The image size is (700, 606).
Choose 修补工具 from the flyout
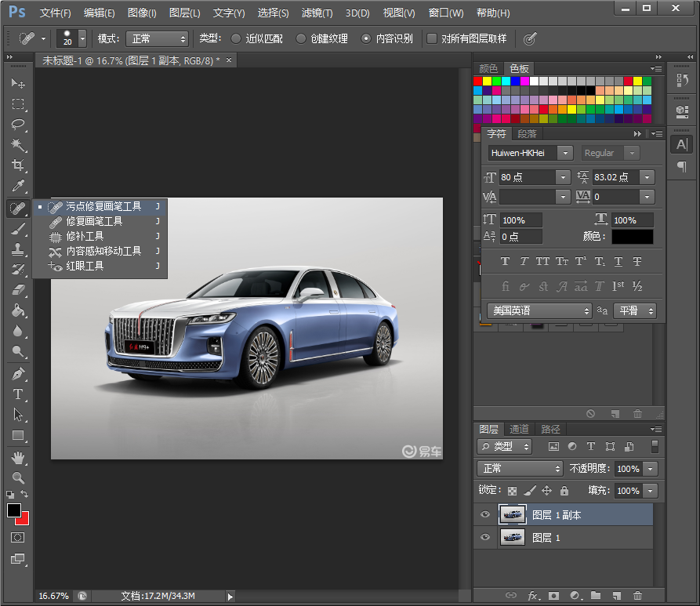(85, 236)
